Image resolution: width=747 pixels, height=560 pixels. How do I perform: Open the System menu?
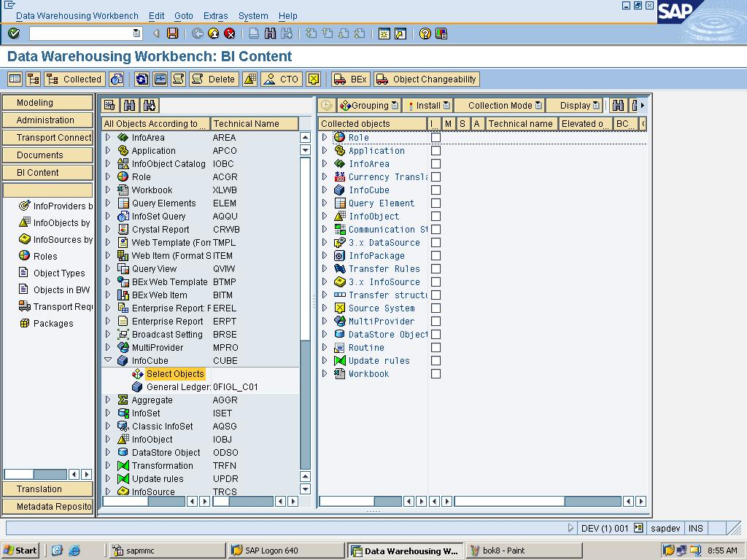[253, 16]
